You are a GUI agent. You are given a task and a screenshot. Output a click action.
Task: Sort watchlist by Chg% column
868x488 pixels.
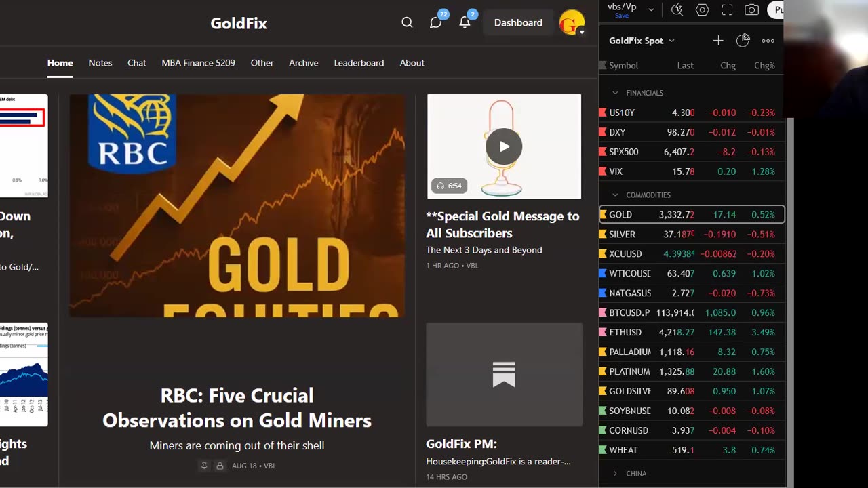tap(764, 66)
